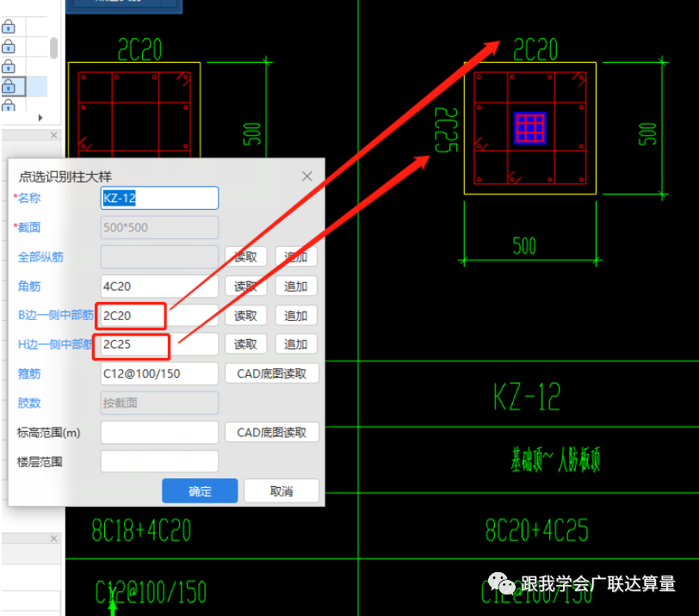Click the topmost lock icon in left panel
Viewport: 699px width, 616px height.
click(9, 28)
